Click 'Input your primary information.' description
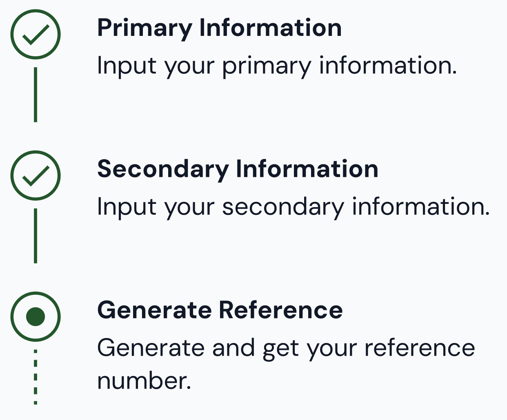The height and width of the screenshot is (420, 507). [x=277, y=66]
